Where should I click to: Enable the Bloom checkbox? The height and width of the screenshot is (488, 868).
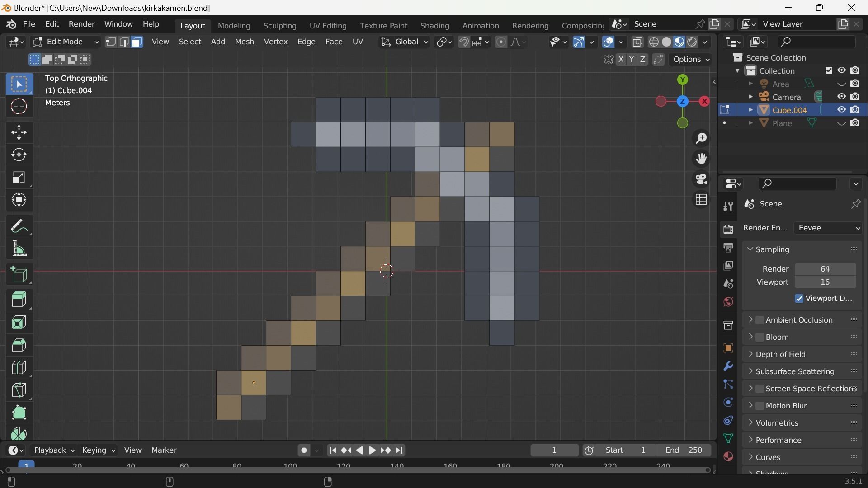pos(760,337)
